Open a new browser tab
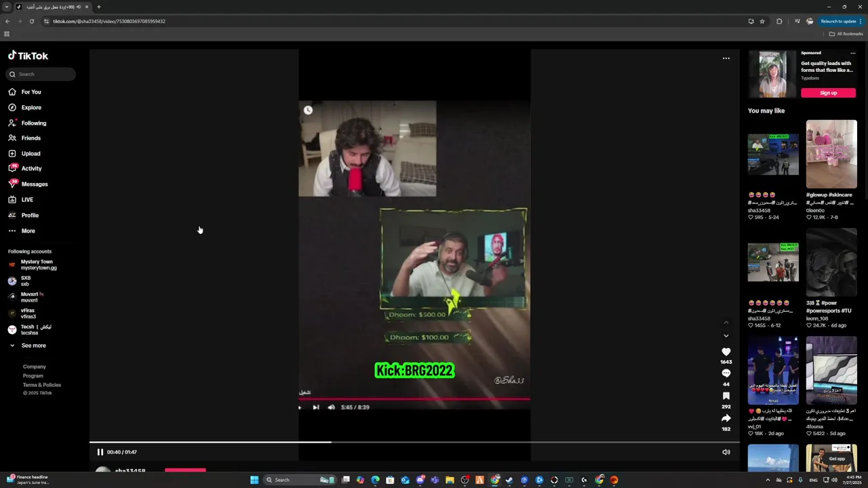868x488 pixels. pos(99,7)
